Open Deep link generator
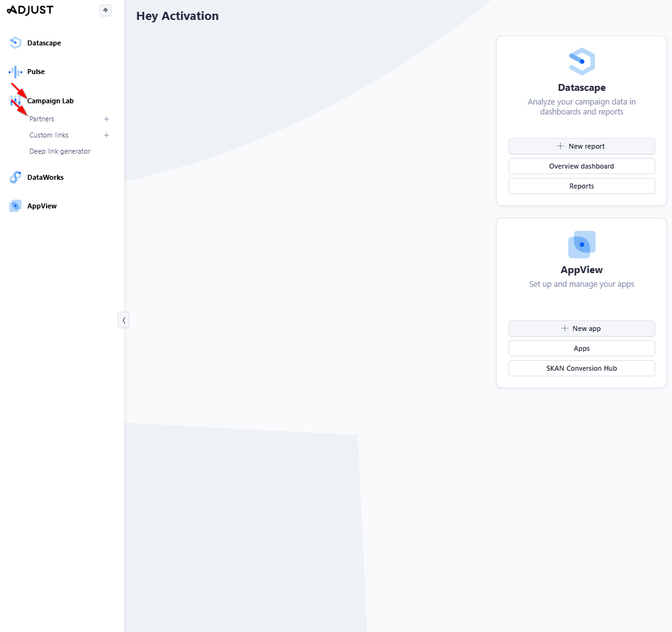This screenshot has height=632, width=672. coord(60,151)
